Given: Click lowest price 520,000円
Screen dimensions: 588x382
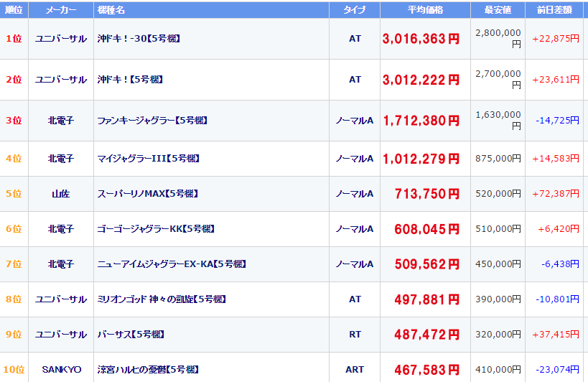Looking at the screenshot, I should point(498,194).
